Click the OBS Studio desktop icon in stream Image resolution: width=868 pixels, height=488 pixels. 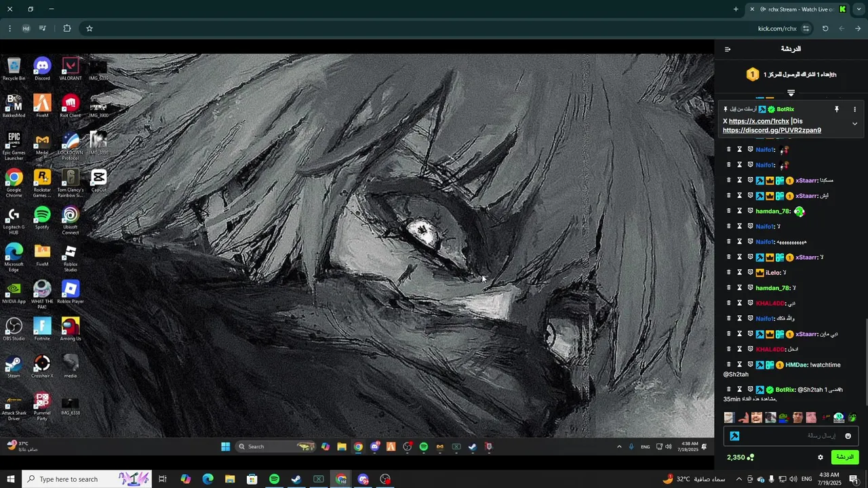coord(14,329)
